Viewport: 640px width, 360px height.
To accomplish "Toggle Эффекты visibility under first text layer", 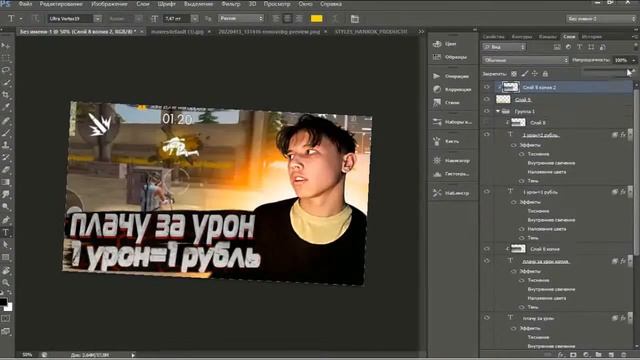I will pos(514,145).
